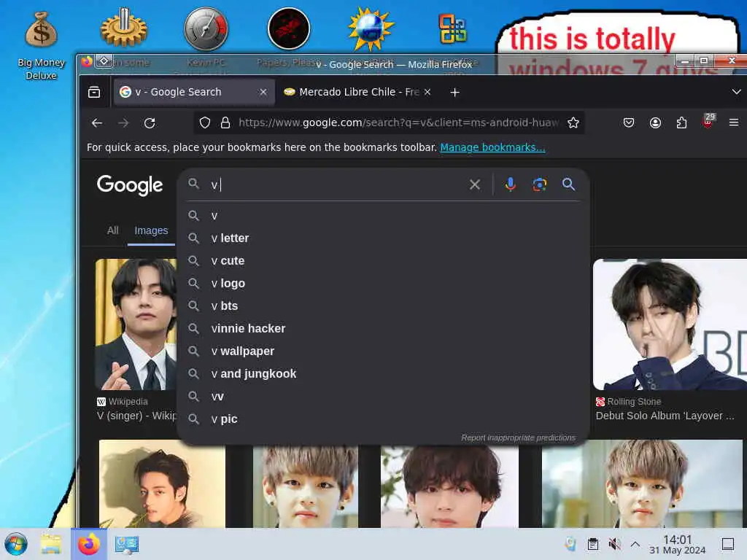Click the Firefox taskbar icon
Image resolution: width=747 pixels, height=560 pixels.
pyautogui.click(x=89, y=544)
